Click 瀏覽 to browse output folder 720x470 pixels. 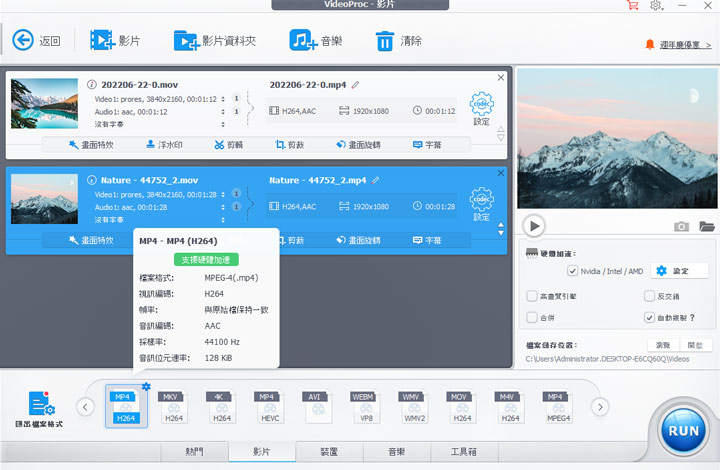coord(663,345)
